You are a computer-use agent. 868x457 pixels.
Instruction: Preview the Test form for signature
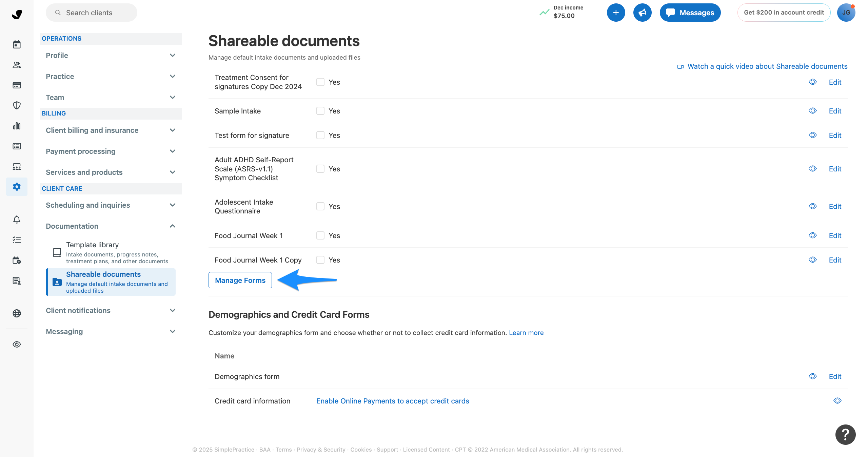812,135
